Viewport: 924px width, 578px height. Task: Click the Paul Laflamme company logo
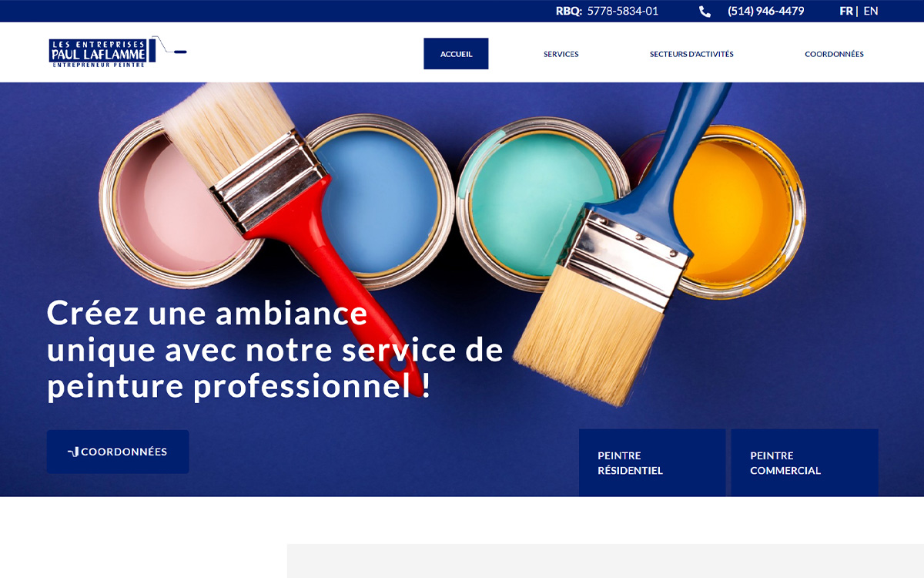[102, 52]
